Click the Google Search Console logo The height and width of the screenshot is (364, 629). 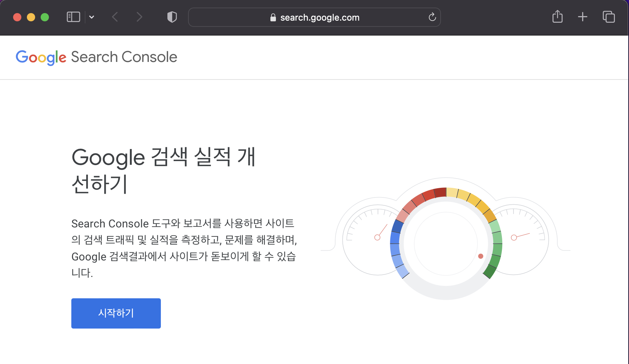pos(96,57)
